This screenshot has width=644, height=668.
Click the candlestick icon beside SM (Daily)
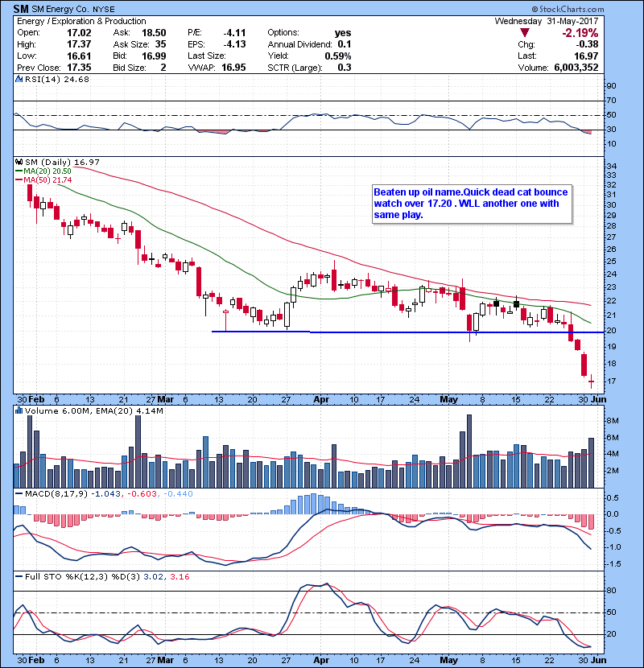coord(19,162)
